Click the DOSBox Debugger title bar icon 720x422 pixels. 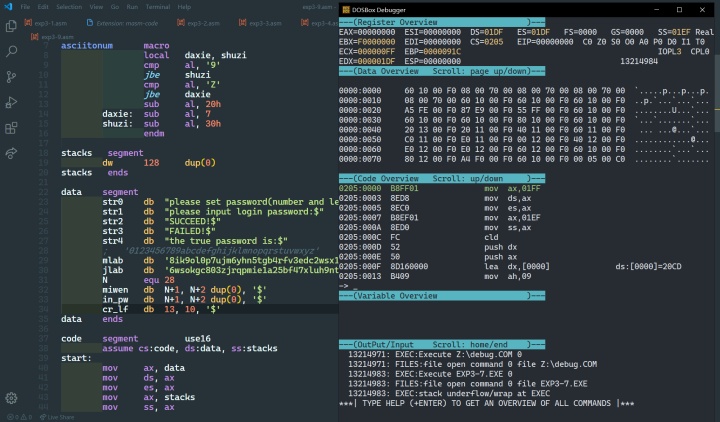tap(346, 10)
